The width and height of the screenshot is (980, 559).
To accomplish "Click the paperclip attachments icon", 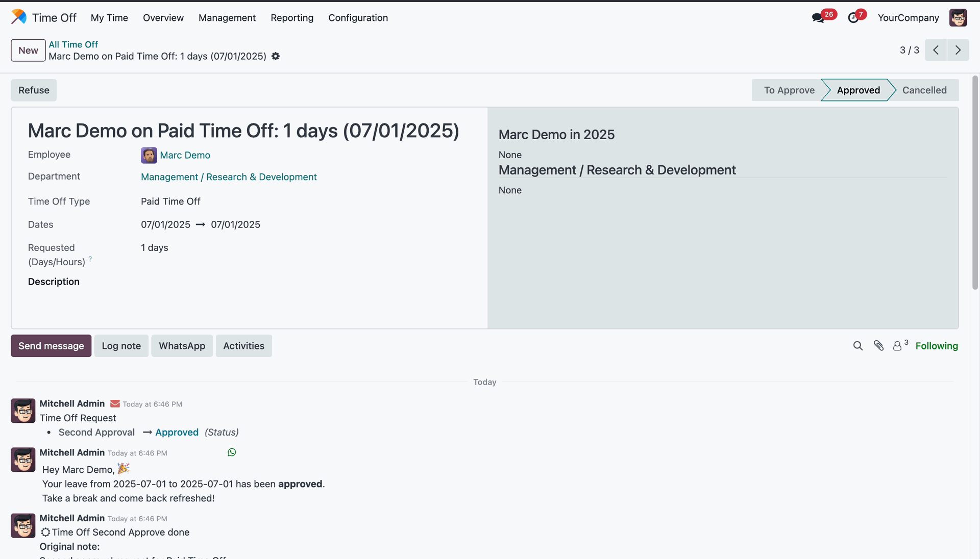I will click(x=878, y=346).
